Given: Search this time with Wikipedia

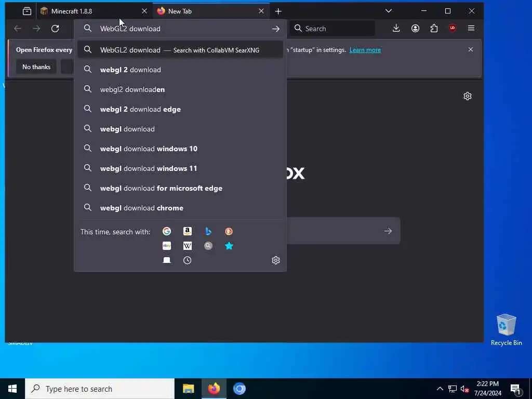Looking at the screenshot, I should coord(187,246).
